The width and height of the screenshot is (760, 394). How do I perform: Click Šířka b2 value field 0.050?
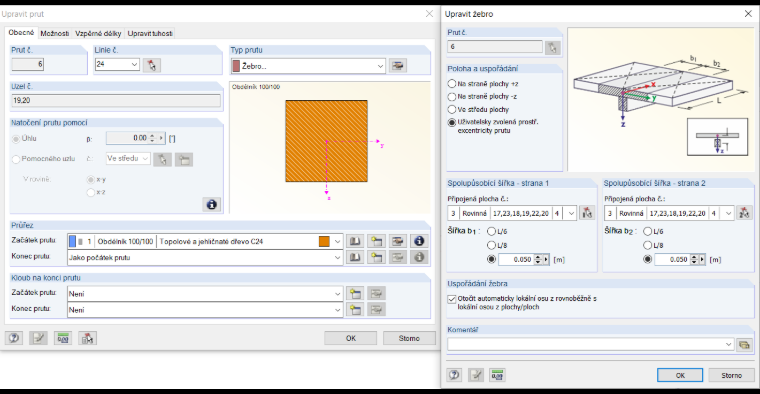[x=672, y=259]
